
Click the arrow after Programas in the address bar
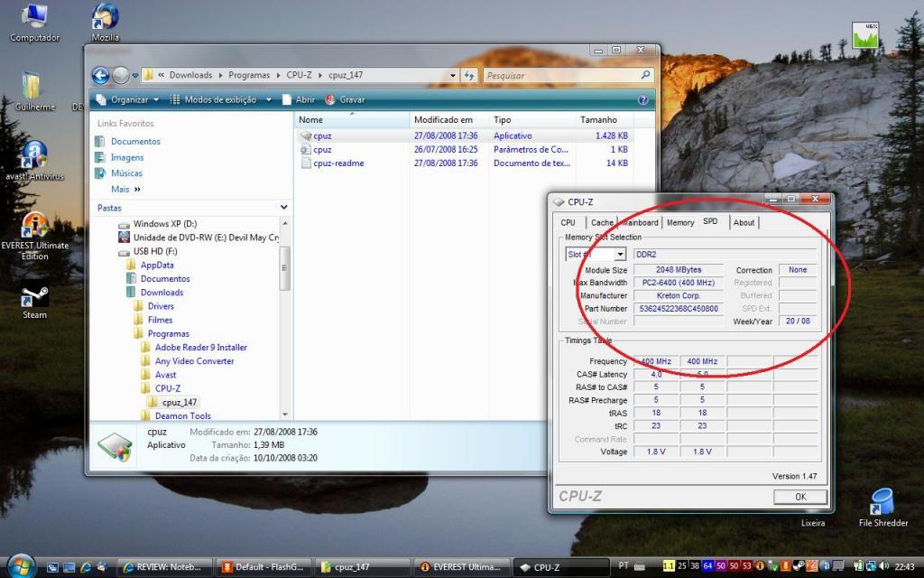278,75
